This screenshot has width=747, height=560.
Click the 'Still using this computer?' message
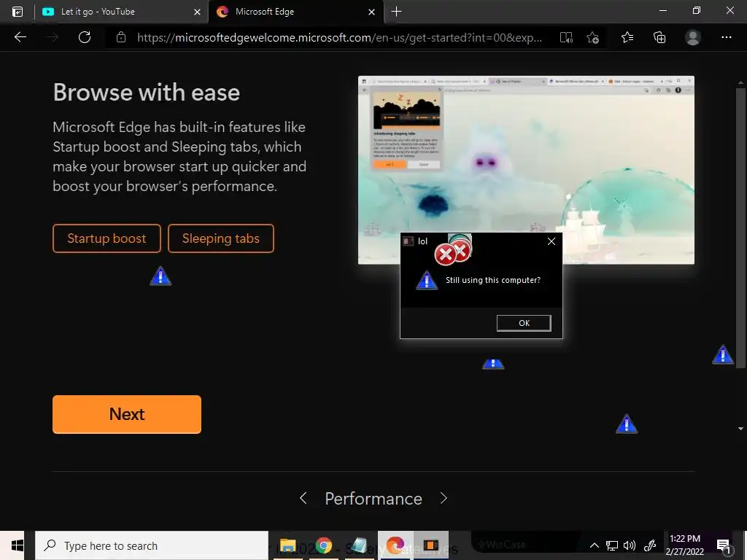click(x=493, y=280)
